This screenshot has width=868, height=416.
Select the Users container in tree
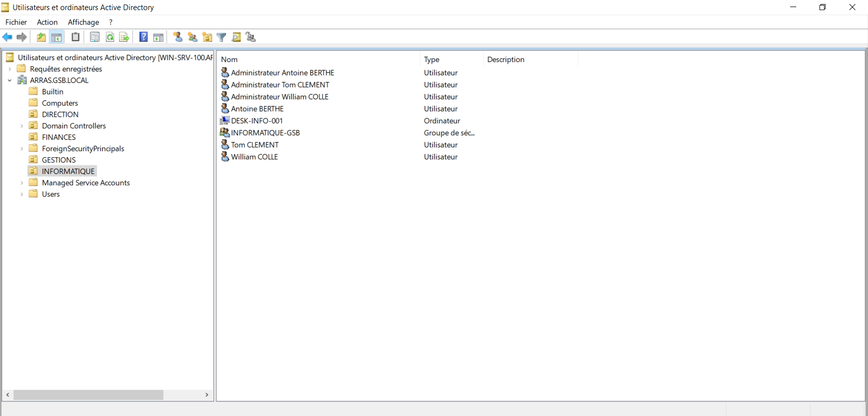pyautogui.click(x=51, y=194)
